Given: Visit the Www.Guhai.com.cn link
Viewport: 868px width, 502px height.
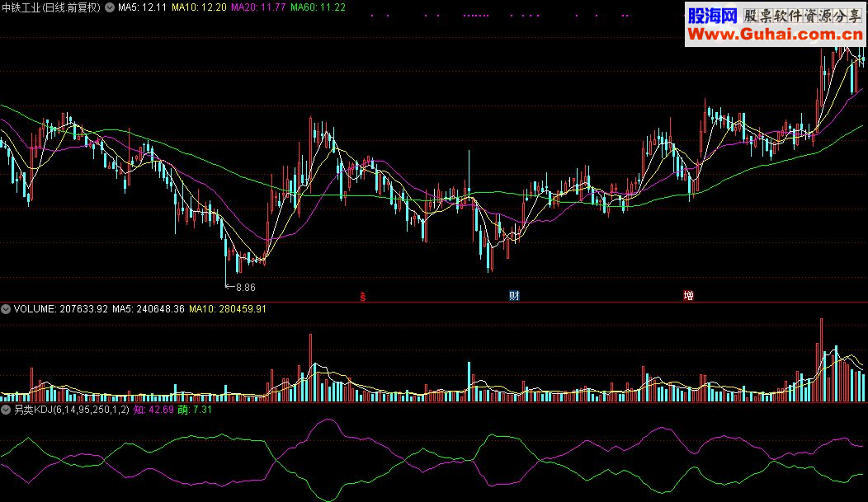Looking at the screenshot, I should coord(775,35).
